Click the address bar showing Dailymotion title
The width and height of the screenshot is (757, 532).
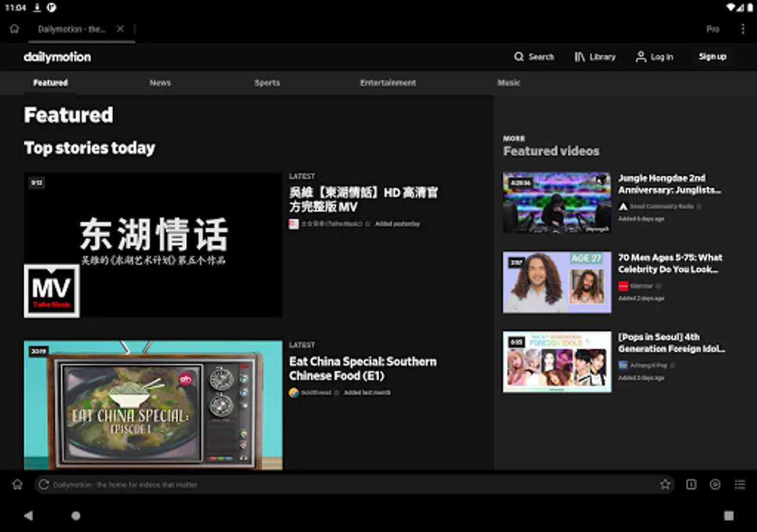click(354, 485)
